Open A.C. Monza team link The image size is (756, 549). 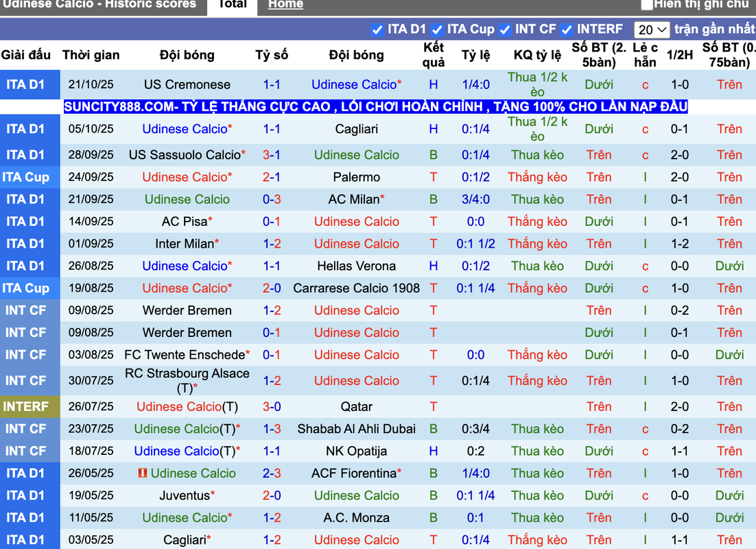[356, 517]
